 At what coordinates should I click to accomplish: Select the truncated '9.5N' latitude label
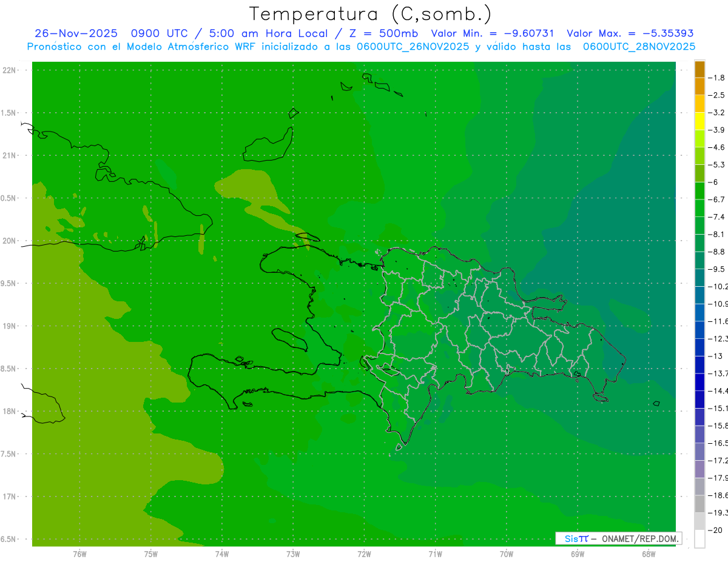8,283
